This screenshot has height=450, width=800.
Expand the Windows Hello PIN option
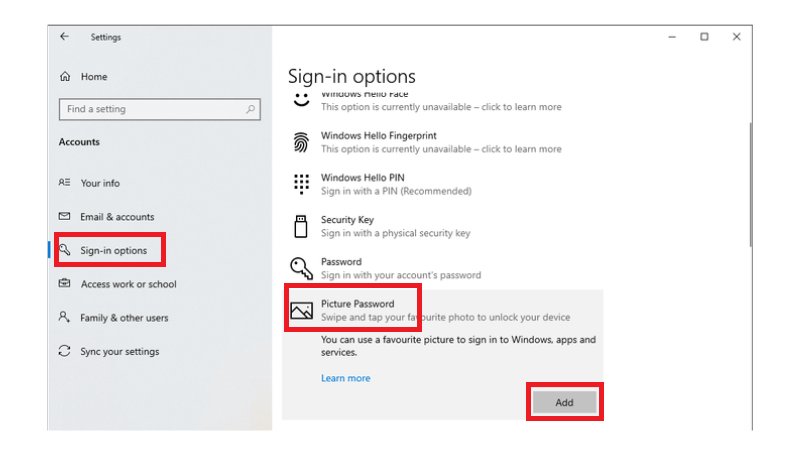point(400,184)
